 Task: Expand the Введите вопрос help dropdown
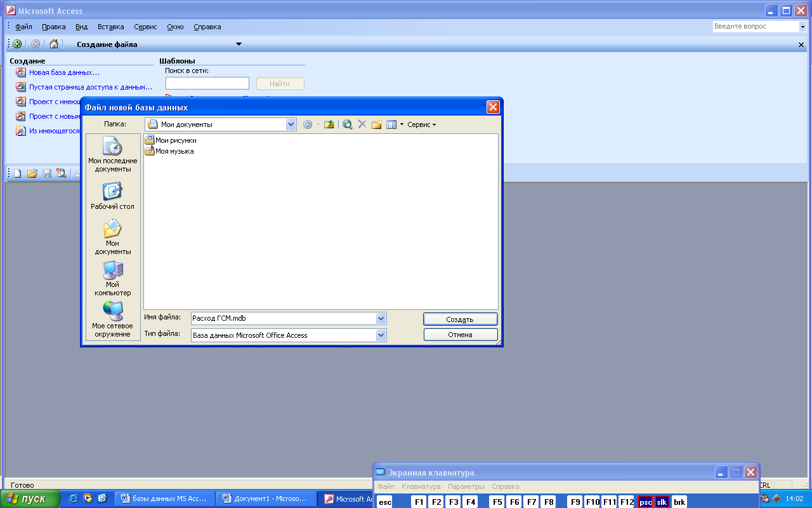[802, 27]
